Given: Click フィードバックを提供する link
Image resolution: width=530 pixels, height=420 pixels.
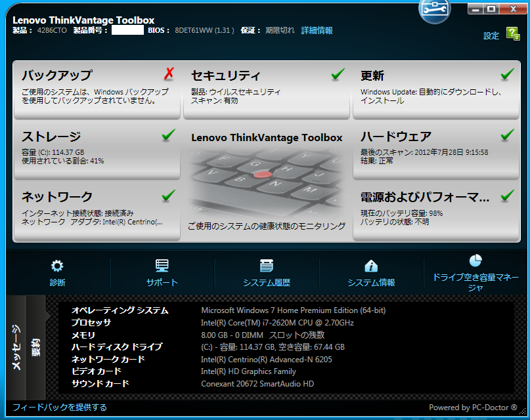Looking at the screenshot, I should pyautogui.click(x=60, y=407).
